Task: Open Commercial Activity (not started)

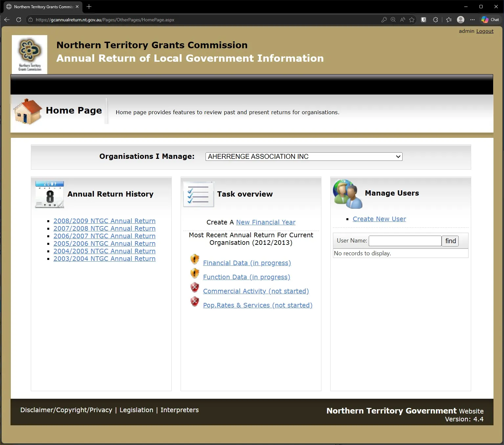Action: (256, 291)
